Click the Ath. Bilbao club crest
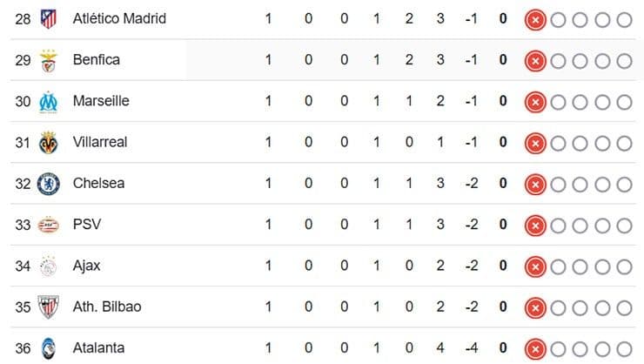The width and height of the screenshot is (644, 364). (48, 307)
